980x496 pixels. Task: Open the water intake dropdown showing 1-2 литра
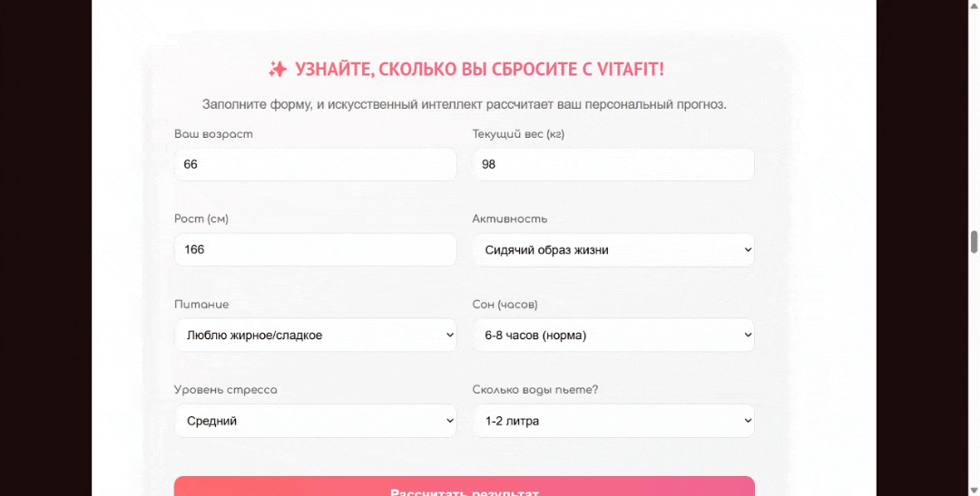[x=612, y=421]
